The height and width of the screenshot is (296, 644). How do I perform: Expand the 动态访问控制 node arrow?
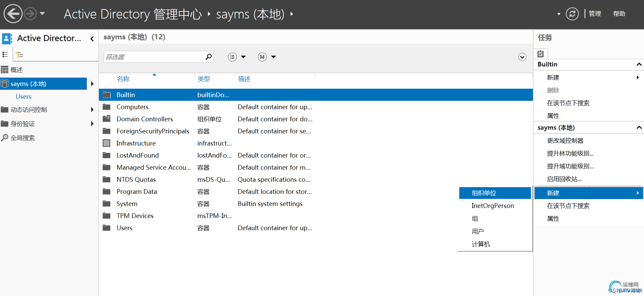click(x=92, y=110)
